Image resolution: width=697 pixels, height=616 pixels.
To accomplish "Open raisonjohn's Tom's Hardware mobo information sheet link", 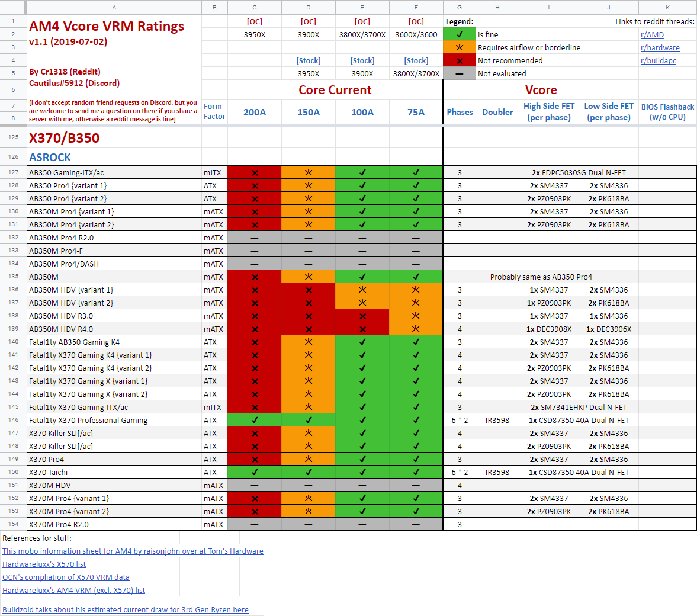I will (133, 551).
